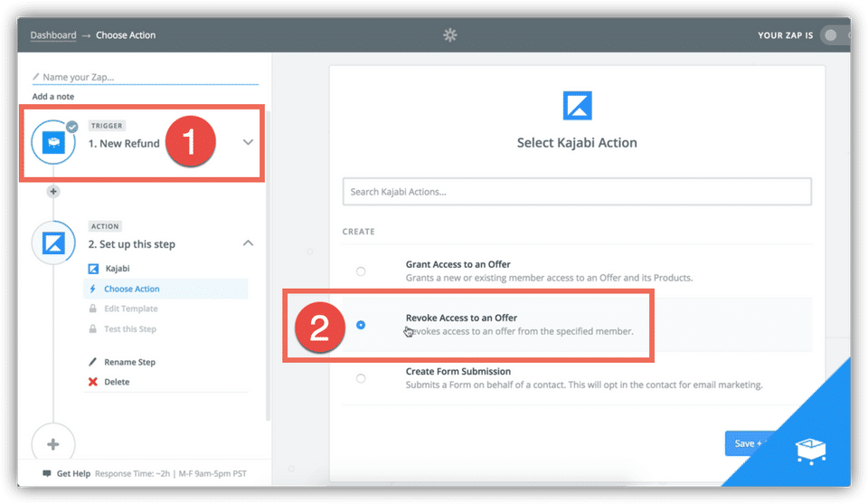The width and height of the screenshot is (868, 504).
Task: Click the Save + Continue button
Action: pyautogui.click(x=749, y=443)
